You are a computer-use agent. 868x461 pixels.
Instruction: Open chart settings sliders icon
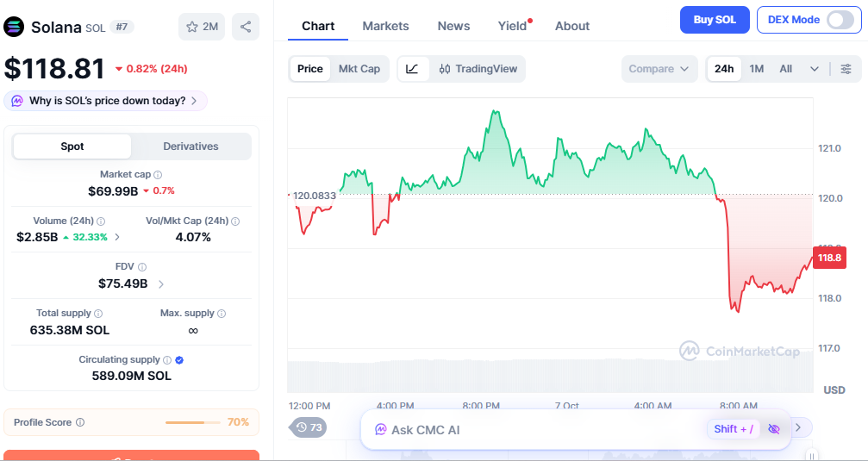846,69
